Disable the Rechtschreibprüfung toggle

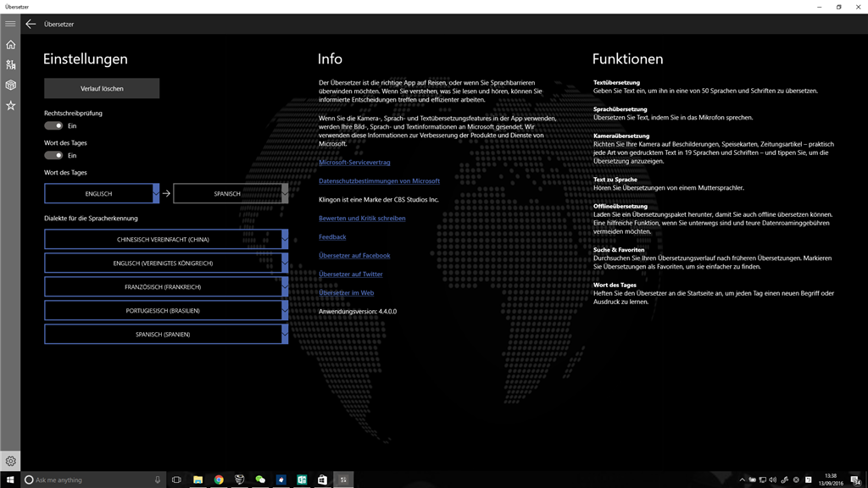click(53, 124)
